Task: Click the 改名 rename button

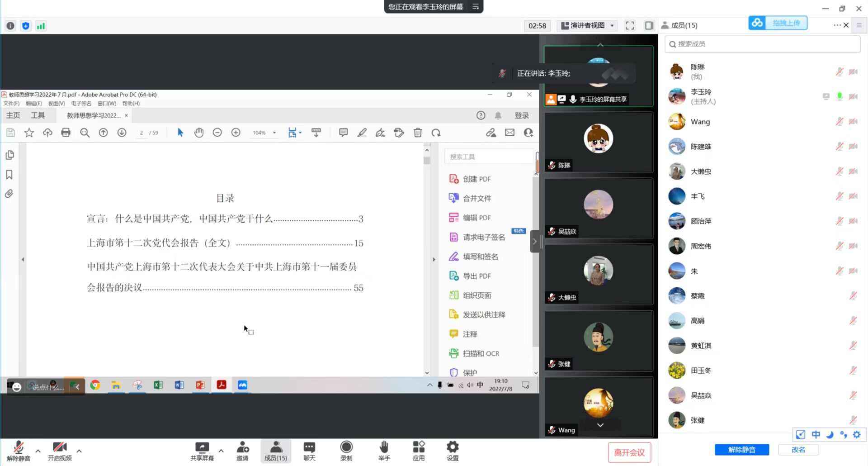Action: (798, 450)
